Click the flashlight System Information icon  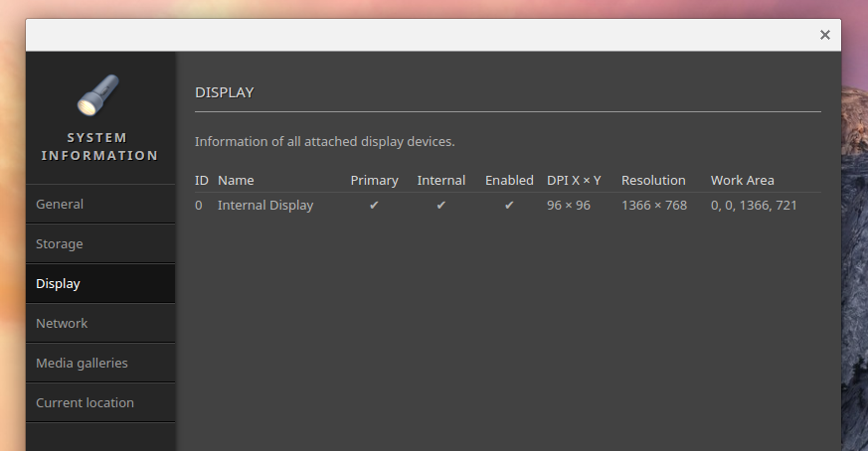click(x=97, y=94)
